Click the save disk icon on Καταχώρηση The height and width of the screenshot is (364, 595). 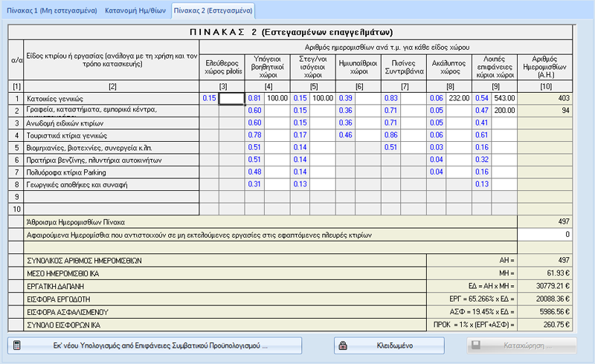pos(476,345)
